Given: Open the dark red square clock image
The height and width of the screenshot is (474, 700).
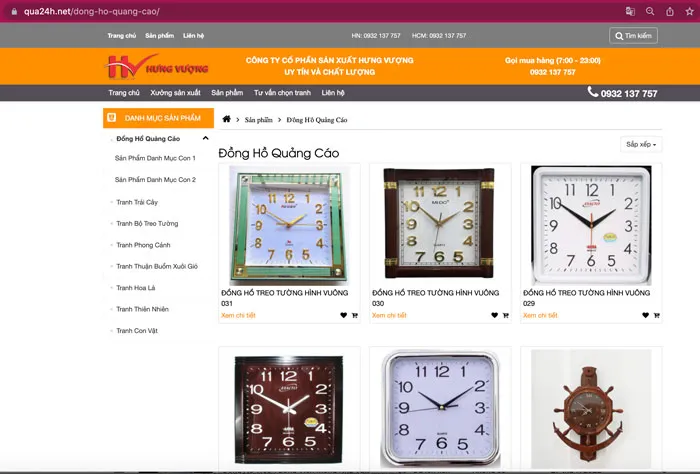Looking at the screenshot, I should pos(289,410).
